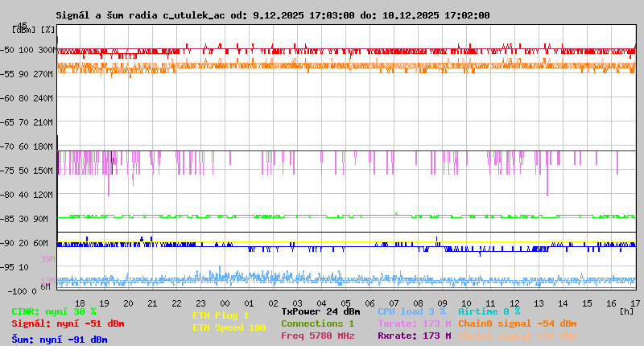Click the '02' hour tick label
The height and width of the screenshot is (346, 644).
274,303
